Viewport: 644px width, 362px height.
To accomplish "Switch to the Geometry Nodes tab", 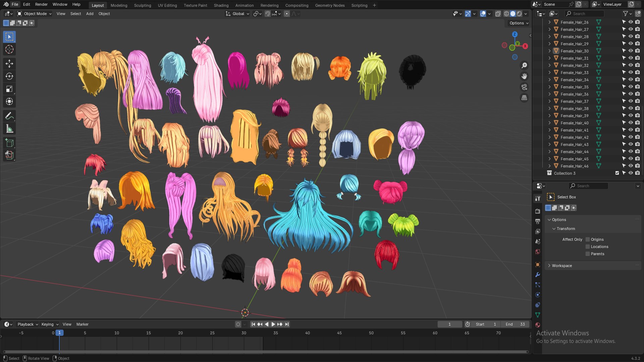I will click(x=330, y=5).
